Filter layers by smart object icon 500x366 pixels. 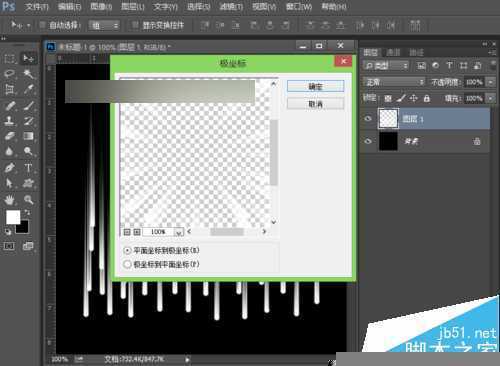coord(477,65)
